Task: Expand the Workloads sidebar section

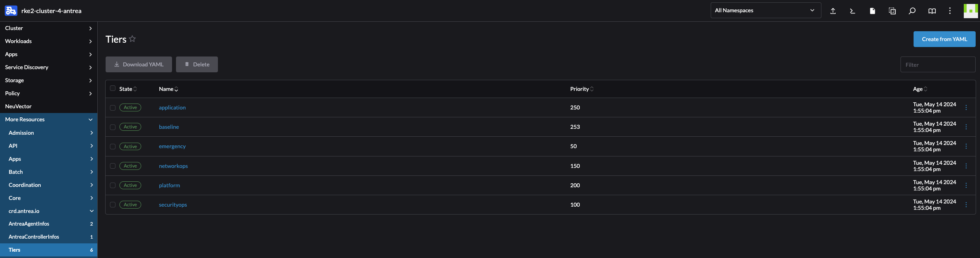Action: click(49, 41)
